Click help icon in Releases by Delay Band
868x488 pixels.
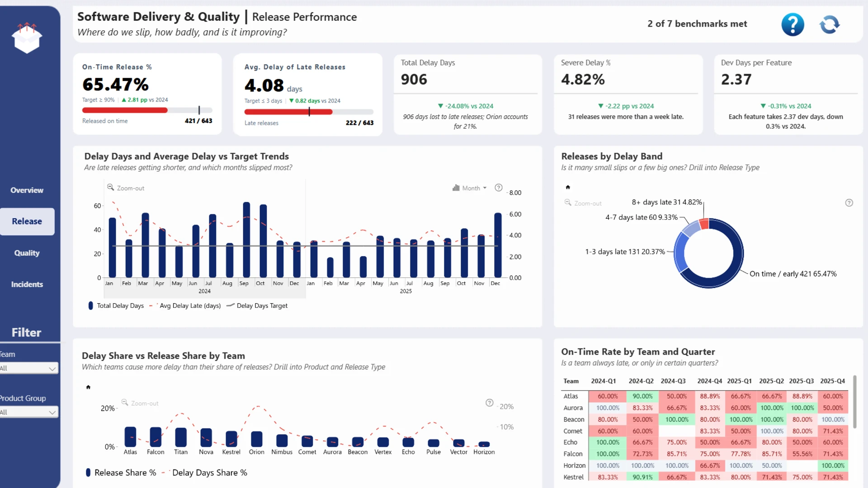point(849,203)
